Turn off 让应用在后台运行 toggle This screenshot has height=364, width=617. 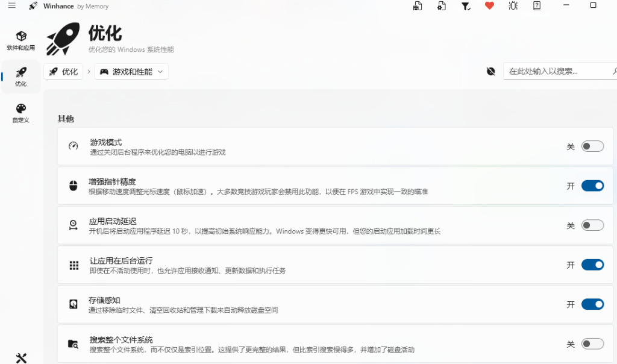(592, 265)
